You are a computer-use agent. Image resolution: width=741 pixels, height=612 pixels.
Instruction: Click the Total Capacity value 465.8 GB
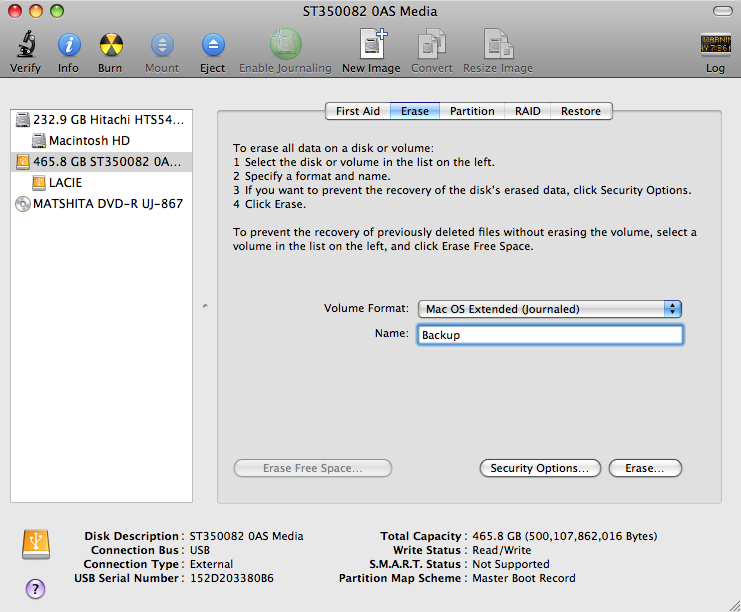pos(565,536)
